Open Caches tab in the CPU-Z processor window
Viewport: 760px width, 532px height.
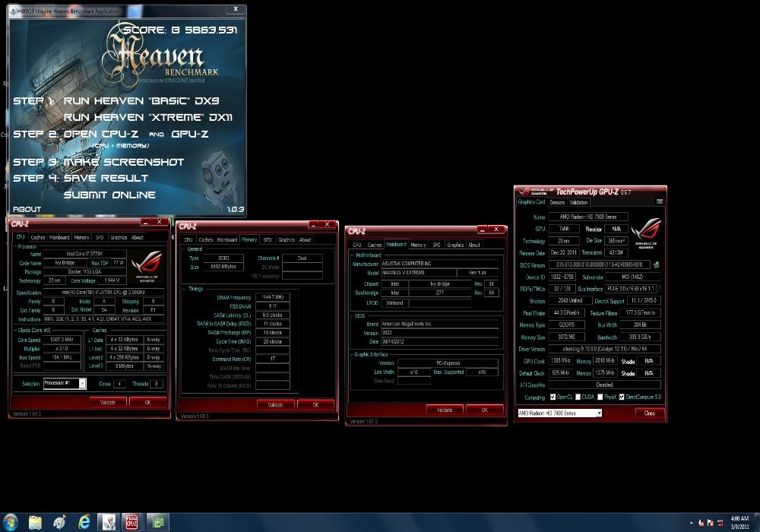(38, 237)
